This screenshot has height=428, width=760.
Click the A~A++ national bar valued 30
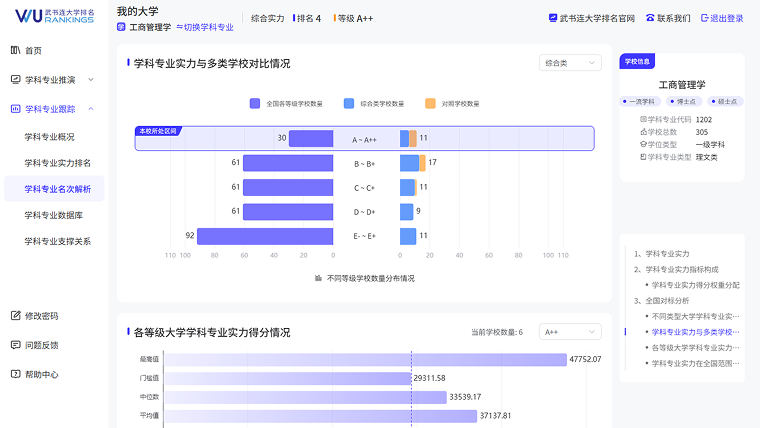[x=311, y=139]
